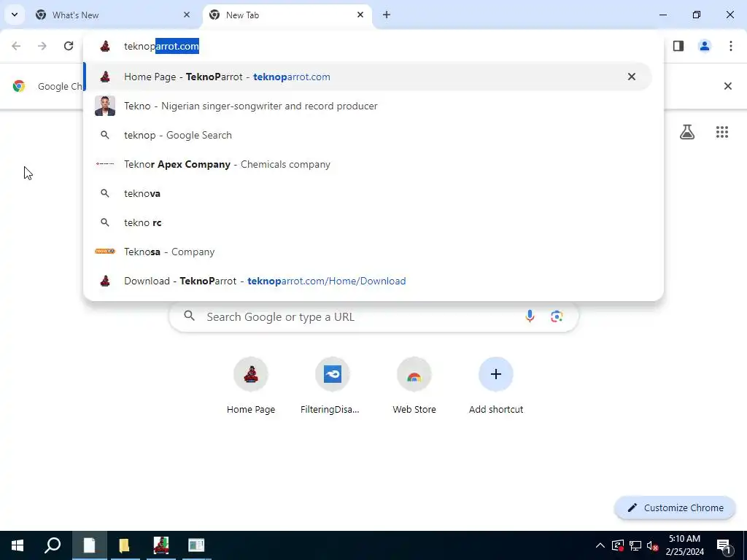The width and height of the screenshot is (747, 560).
Task: Select teknop - Google Search suggestion
Action: (x=368, y=135)
